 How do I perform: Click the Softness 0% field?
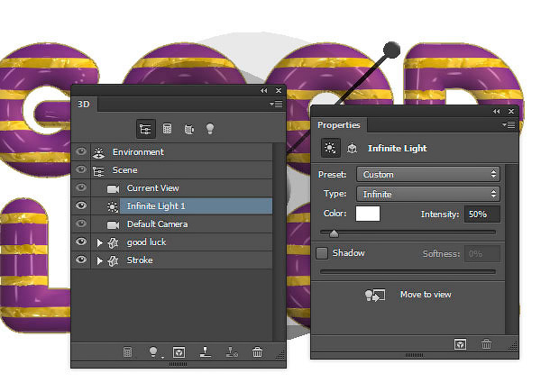coord(482,254)
